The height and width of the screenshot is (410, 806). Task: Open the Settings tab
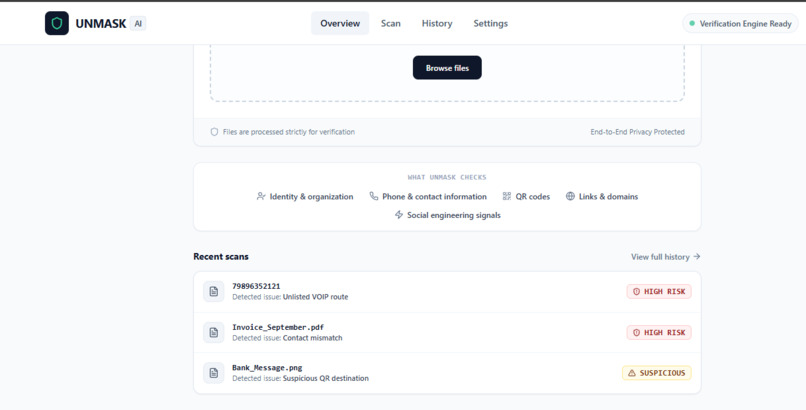490,23
